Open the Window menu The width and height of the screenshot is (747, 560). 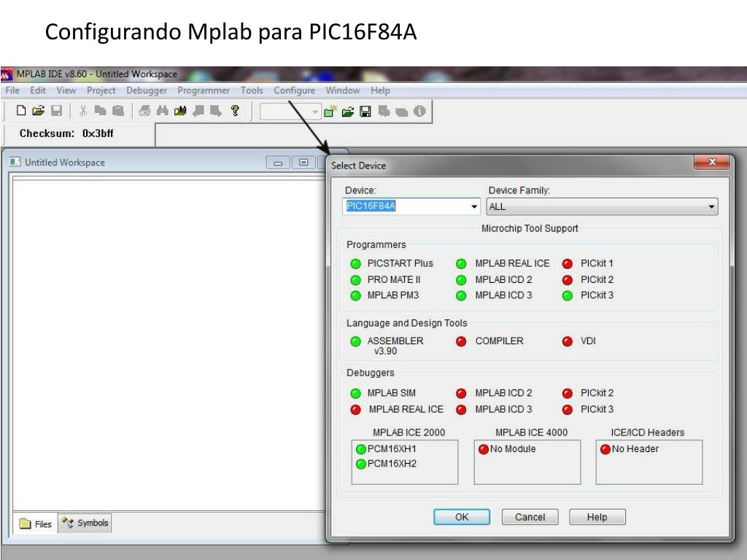click(x=343, y=90)
